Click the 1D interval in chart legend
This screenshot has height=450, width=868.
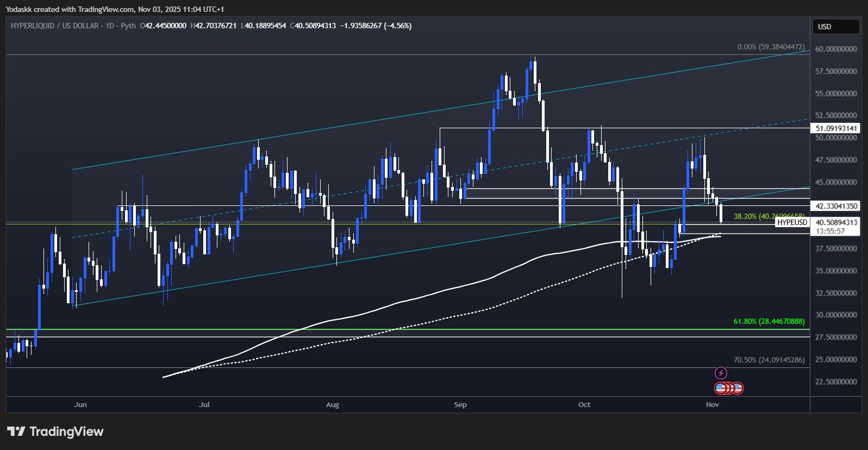coord(110,26)
